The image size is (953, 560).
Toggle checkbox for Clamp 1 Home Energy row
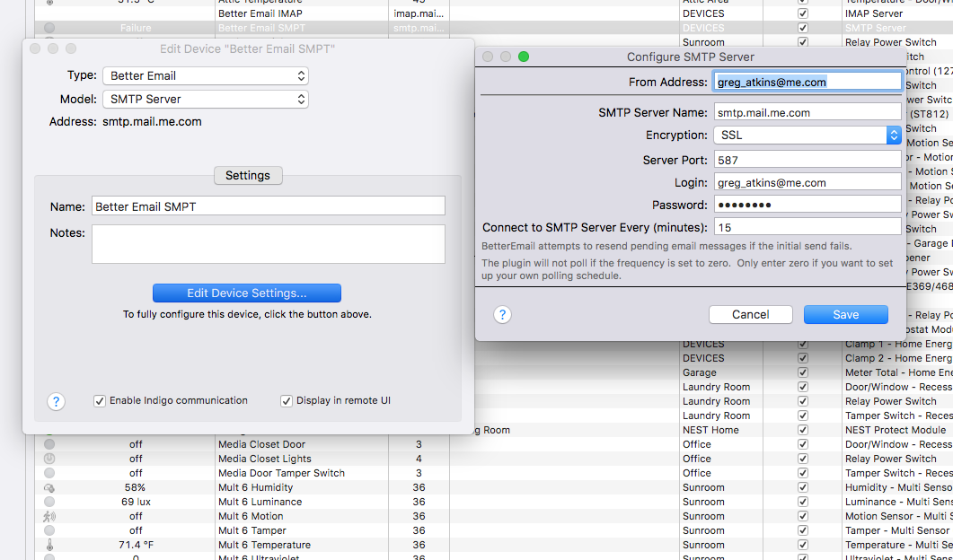(x=803, y=344)
